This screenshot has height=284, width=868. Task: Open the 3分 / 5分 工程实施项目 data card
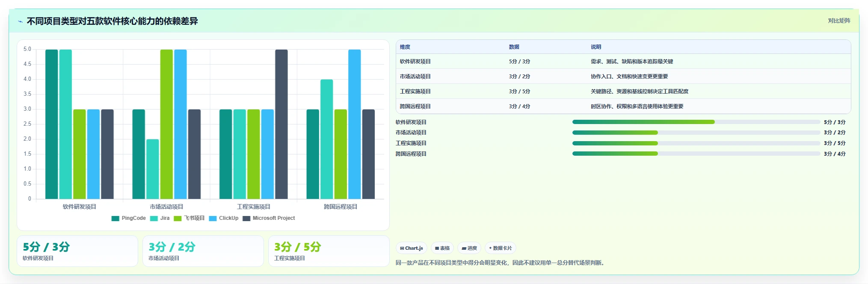(x=329, y=251)
